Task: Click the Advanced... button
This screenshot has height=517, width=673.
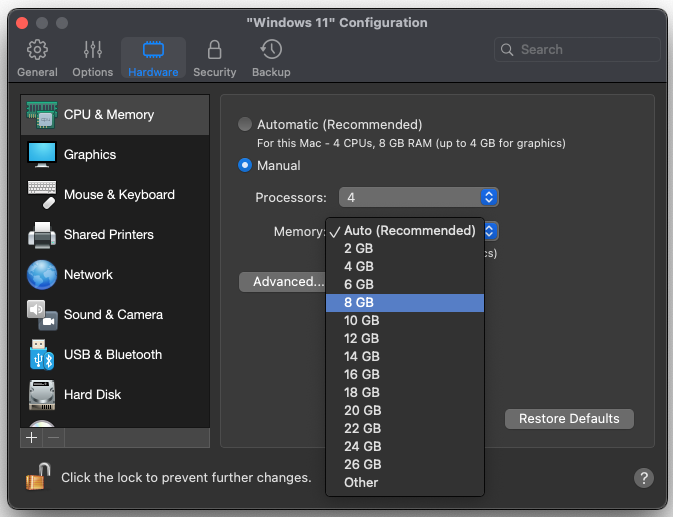Action: 282,282
